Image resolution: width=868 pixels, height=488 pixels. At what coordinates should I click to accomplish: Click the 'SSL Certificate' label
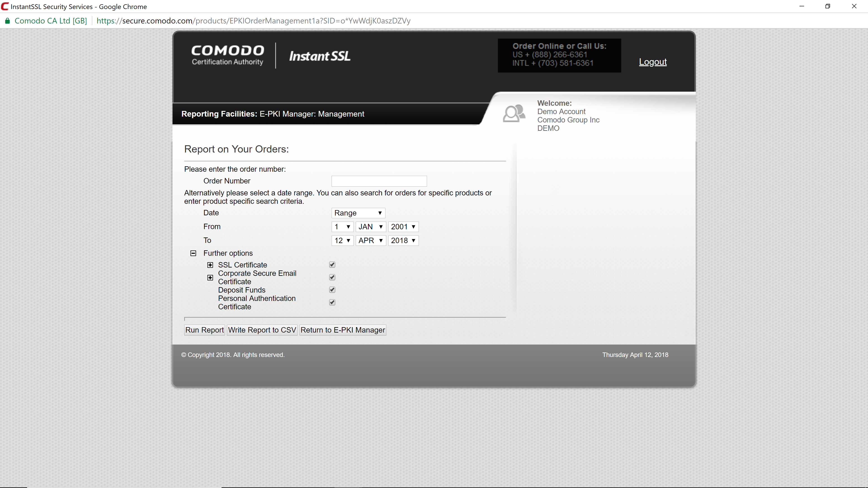(242, 265)
